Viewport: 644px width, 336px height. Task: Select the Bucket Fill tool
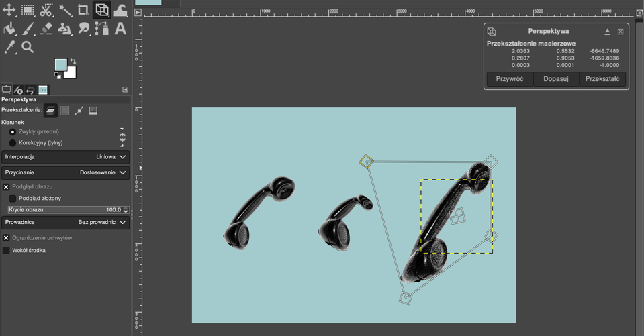[x=9, y=29]
